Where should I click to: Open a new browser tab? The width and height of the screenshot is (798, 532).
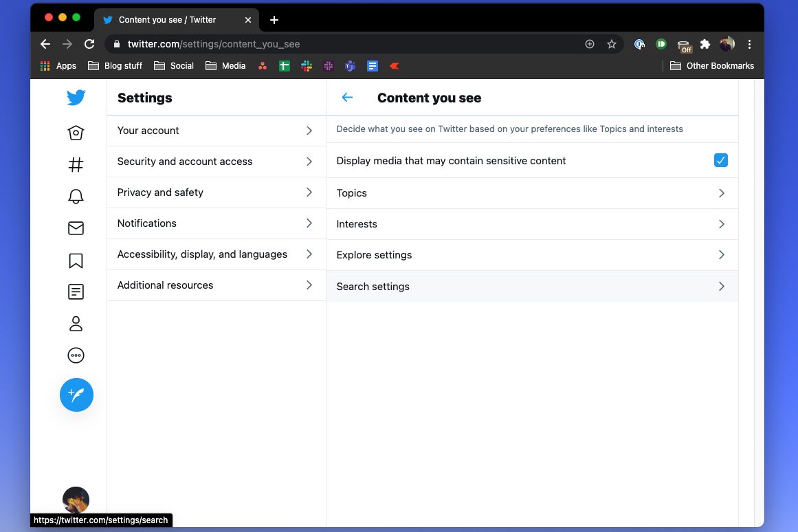click(274, 20)
